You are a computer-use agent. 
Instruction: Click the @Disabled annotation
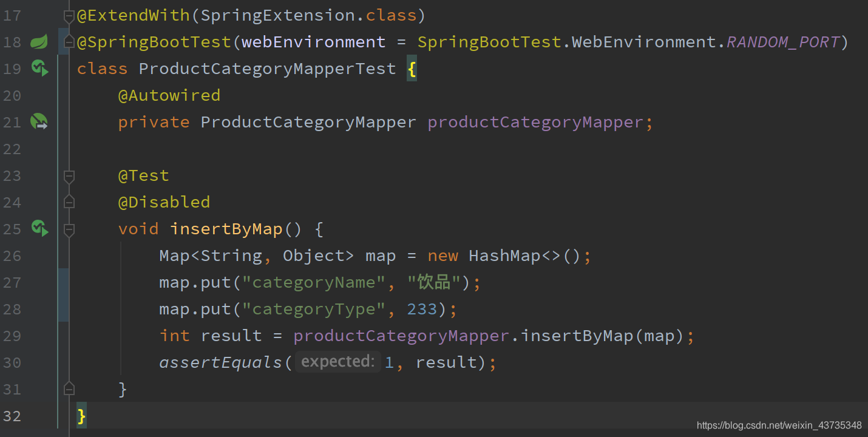tap(164, 202)
